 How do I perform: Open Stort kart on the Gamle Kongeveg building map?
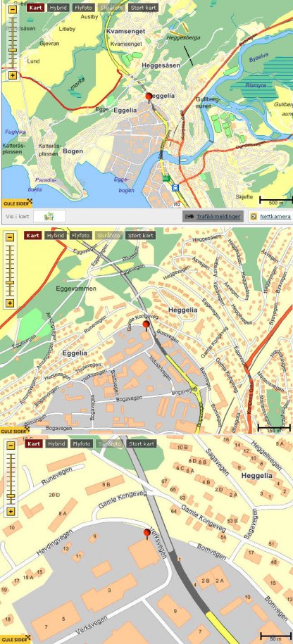pyautogui.click(x=142, y=443)
